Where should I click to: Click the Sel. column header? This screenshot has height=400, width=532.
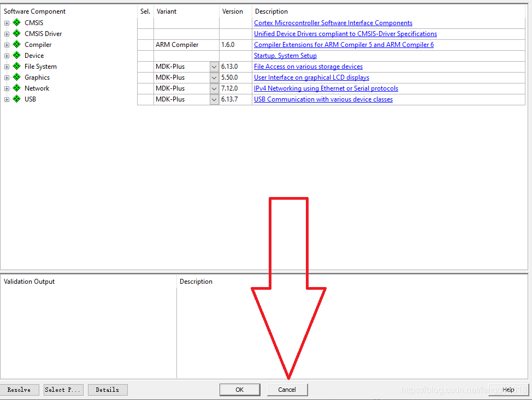(x=145, y=11)
